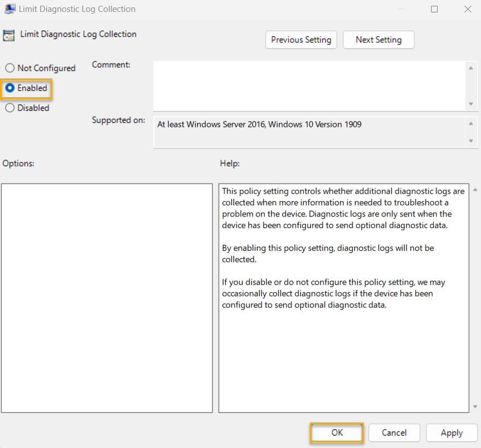Confirm changes with the OK button
Image resolution: width=481 pixels, height=448 pixels.
(337, 433)
